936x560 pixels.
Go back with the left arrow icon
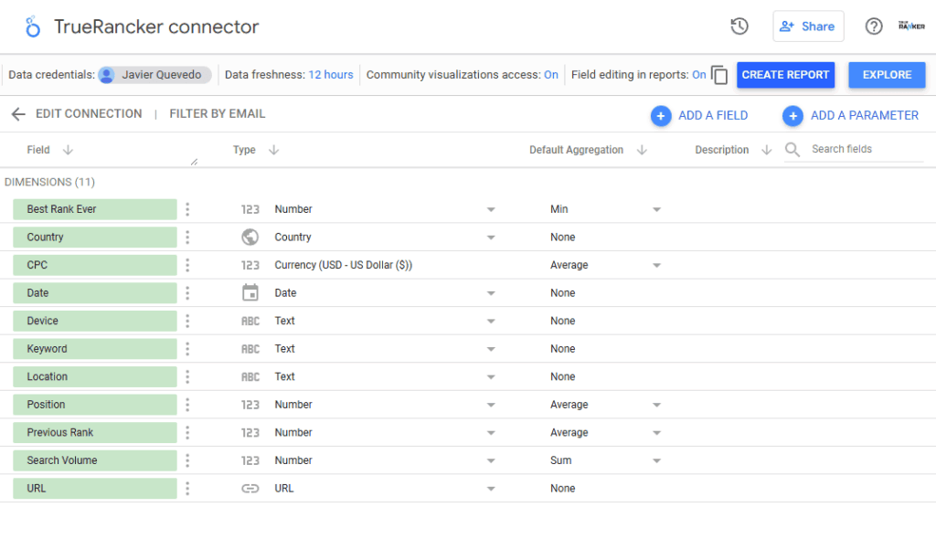18,114
